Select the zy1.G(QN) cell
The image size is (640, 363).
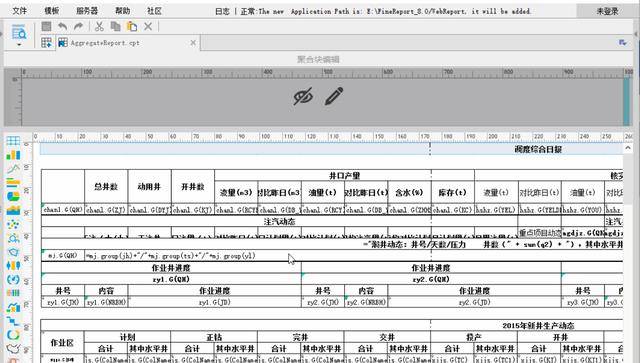(171, 279)
